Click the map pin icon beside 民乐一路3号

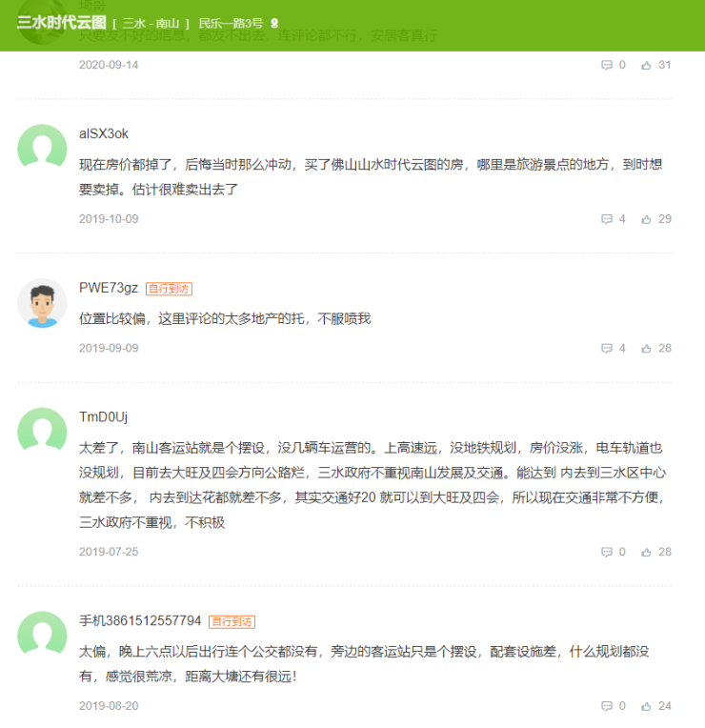[275, 23]
